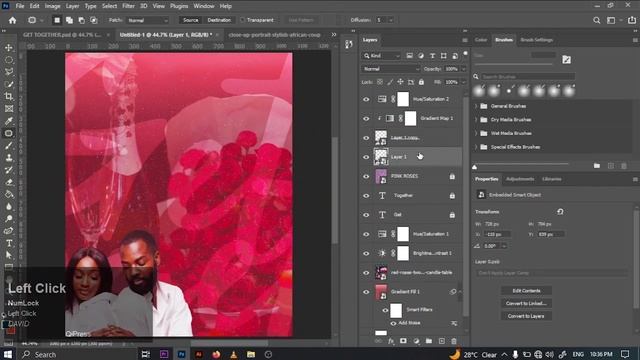The height and width of the screenshot is (360, 640).
Task: Select the Blur tool
Action: coord(9,207)
